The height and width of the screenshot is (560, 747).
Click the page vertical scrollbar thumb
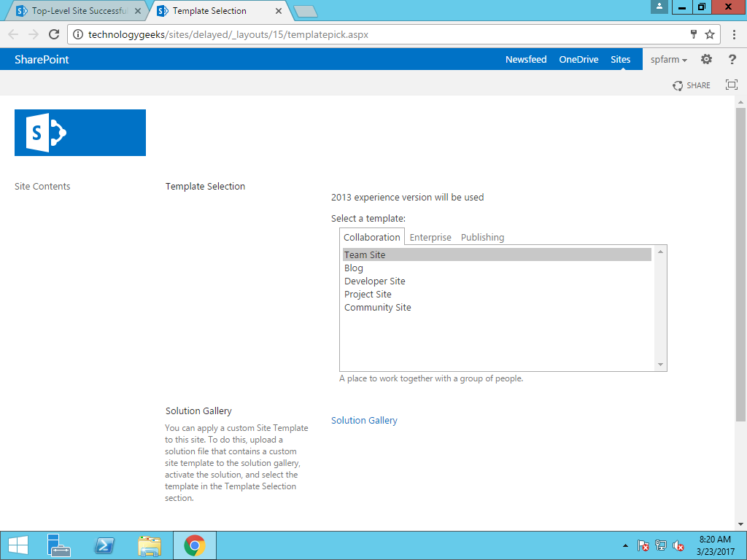coord(740,265)
